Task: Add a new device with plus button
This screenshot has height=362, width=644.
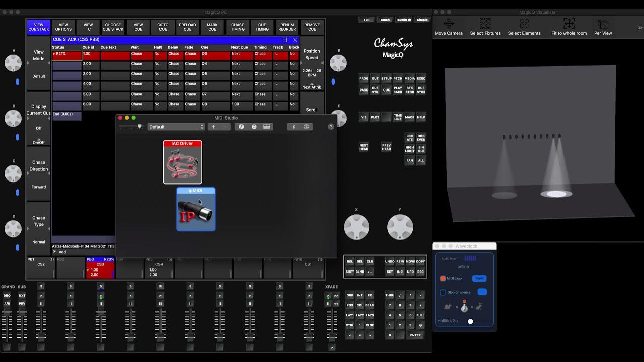Action: (213, 127)
